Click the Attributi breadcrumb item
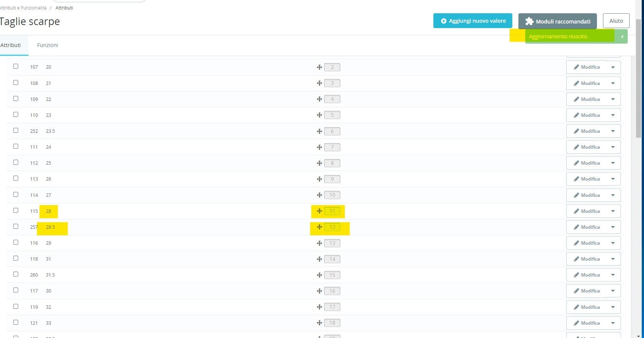Image resolution: width=644 pixels, height=338 pixels. pos(64,8)
